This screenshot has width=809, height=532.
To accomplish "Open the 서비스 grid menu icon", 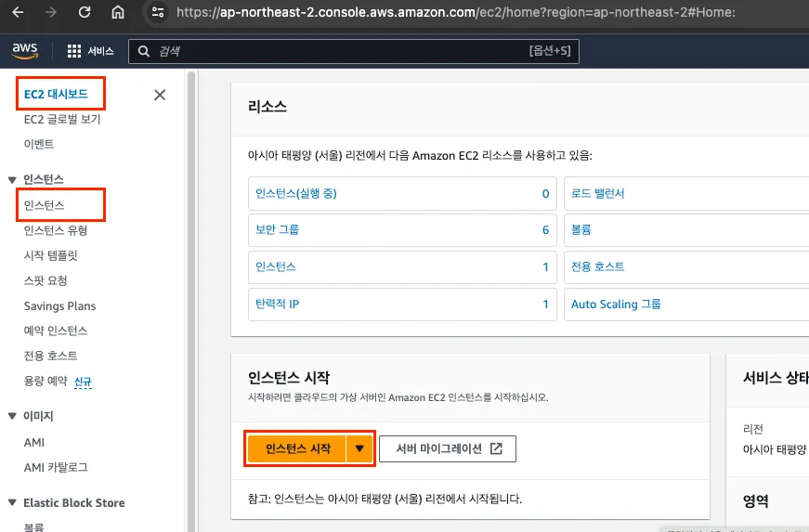I will click(x=74, y=51).
